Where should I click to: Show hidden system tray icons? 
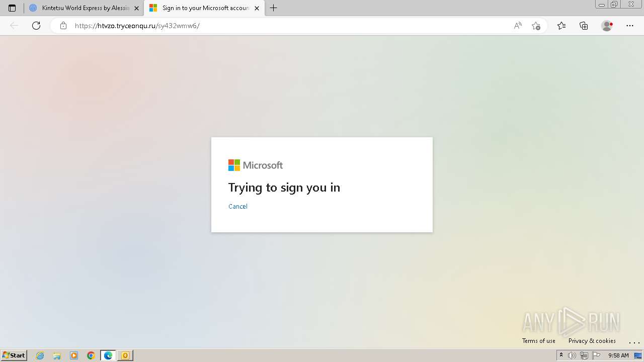[x=561, y=355]
